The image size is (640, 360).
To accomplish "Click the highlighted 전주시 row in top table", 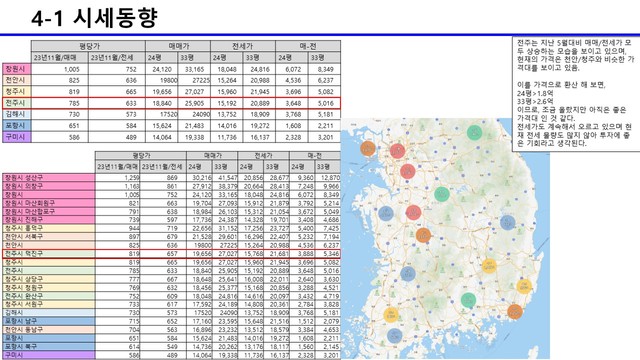I will (171, 103).
